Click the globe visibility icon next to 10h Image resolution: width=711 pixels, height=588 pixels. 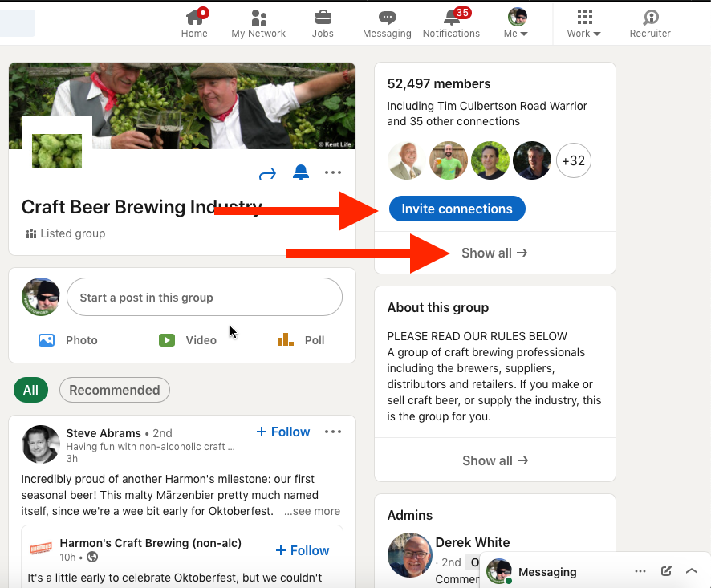coord(92,557)
